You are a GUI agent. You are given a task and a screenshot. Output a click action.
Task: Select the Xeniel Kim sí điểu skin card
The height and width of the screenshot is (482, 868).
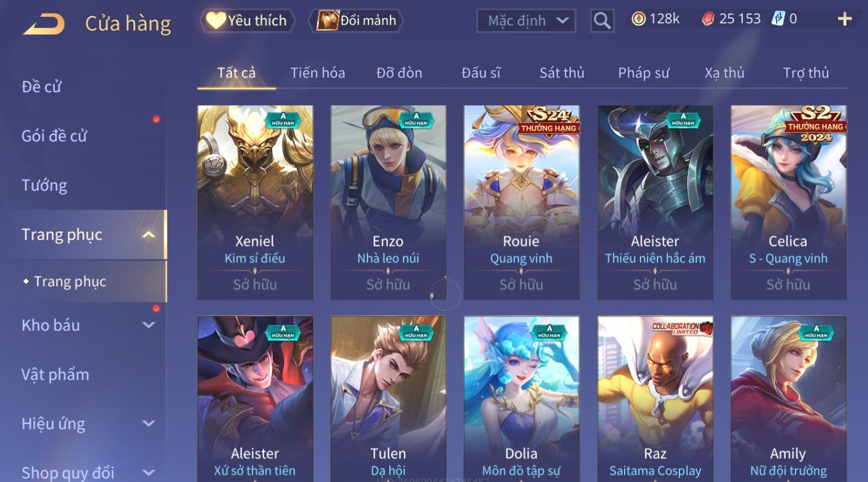click(255, 202)
